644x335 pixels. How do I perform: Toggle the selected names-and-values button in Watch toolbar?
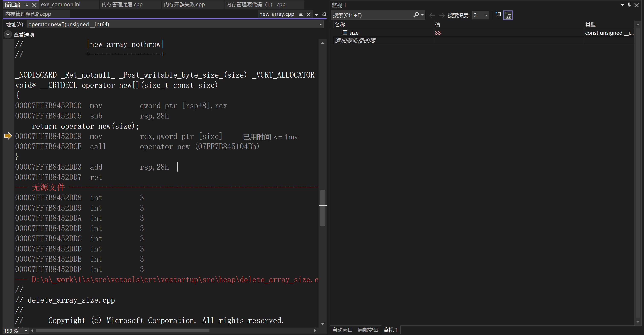508,15
